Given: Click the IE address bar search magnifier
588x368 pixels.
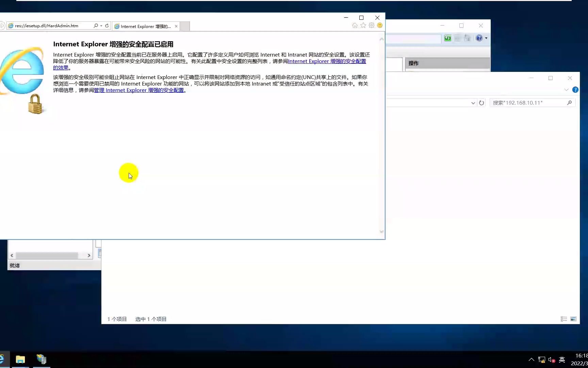Looking at the screenshot, I should coord(96,26).
